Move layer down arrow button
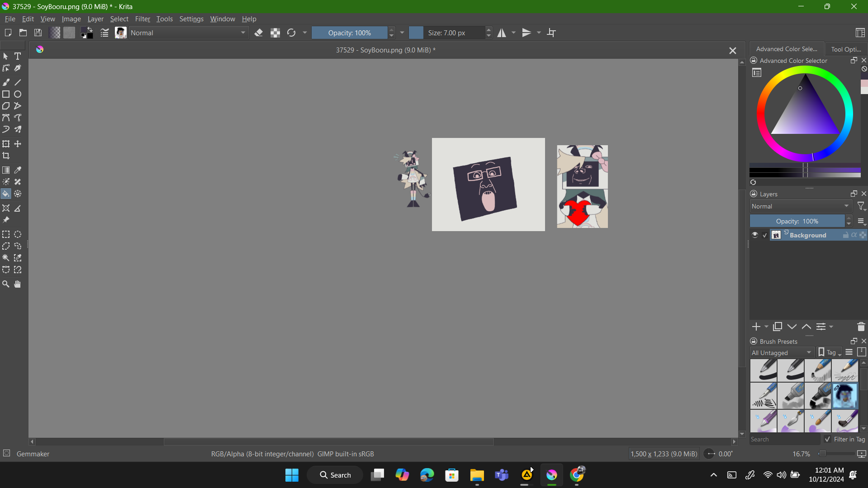868x488 pixels. tap(792, 327)
